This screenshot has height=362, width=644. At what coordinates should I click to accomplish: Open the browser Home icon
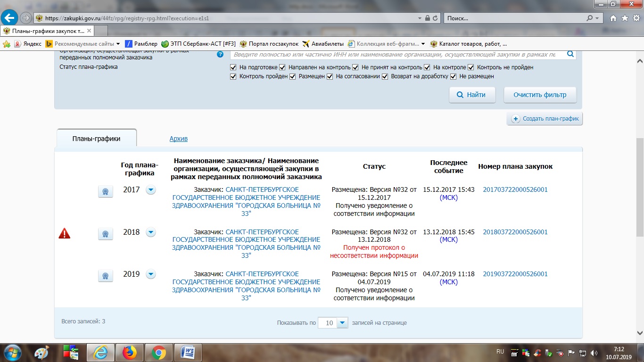pos(613,18)
